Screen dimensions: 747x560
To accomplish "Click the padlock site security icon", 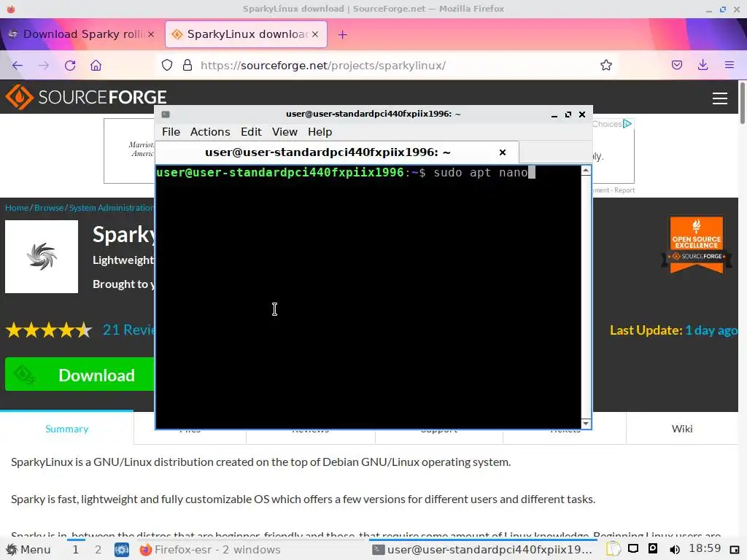I will [187, 65].
